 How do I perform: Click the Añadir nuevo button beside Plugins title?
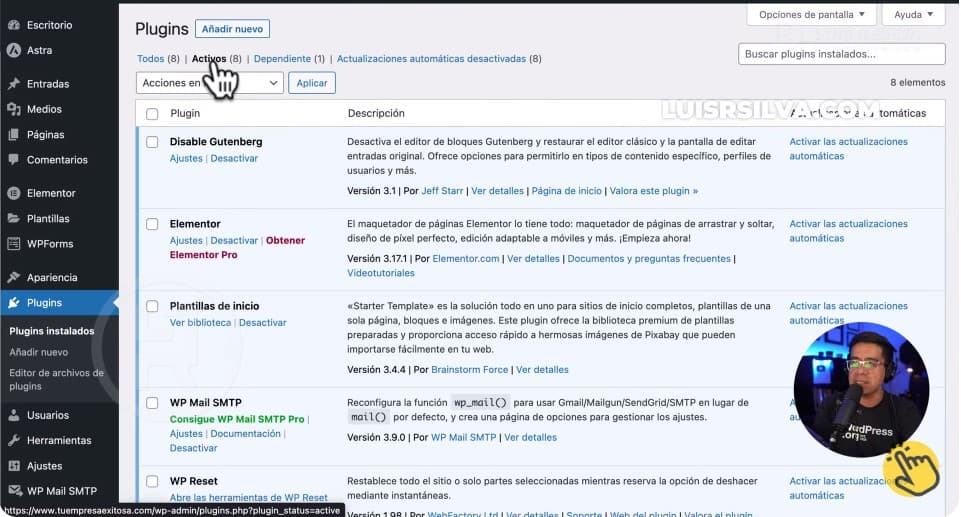pyautogui.click(x=232, y=29)
